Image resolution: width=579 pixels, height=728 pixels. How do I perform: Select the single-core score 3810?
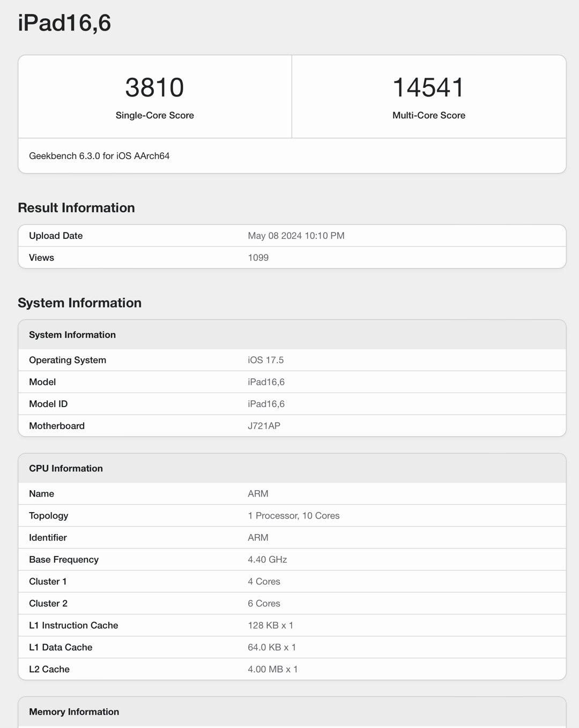pos(154,87)
